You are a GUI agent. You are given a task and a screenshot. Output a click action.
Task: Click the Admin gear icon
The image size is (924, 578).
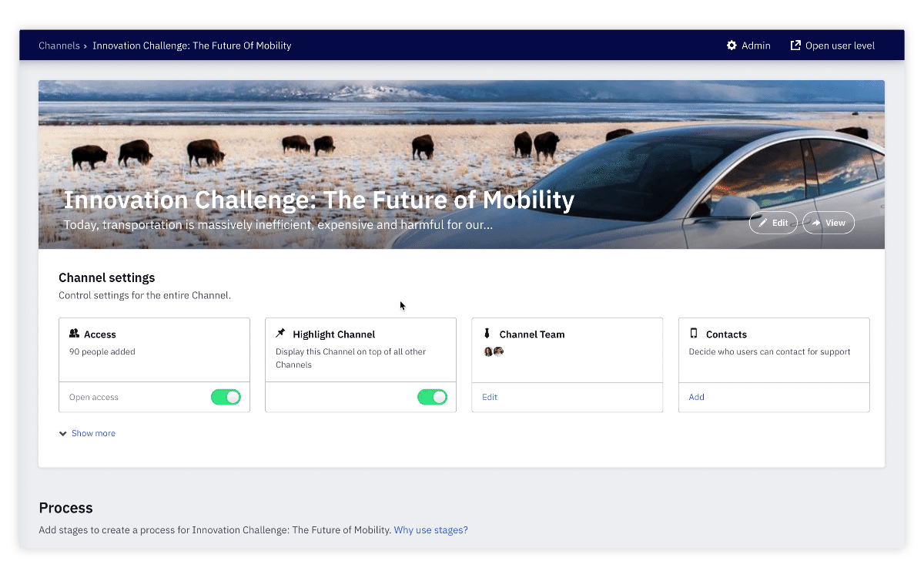click(731, 45)
